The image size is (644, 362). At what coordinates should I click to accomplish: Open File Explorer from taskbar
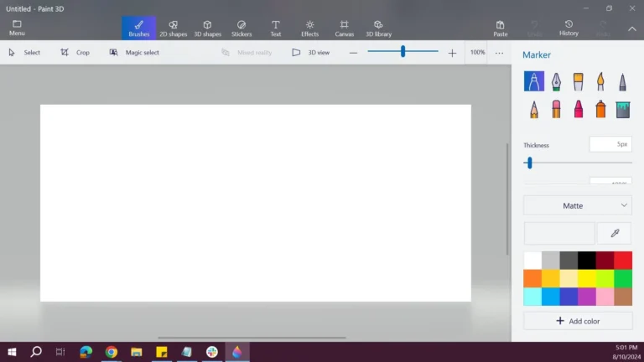(x=137, y=352)
